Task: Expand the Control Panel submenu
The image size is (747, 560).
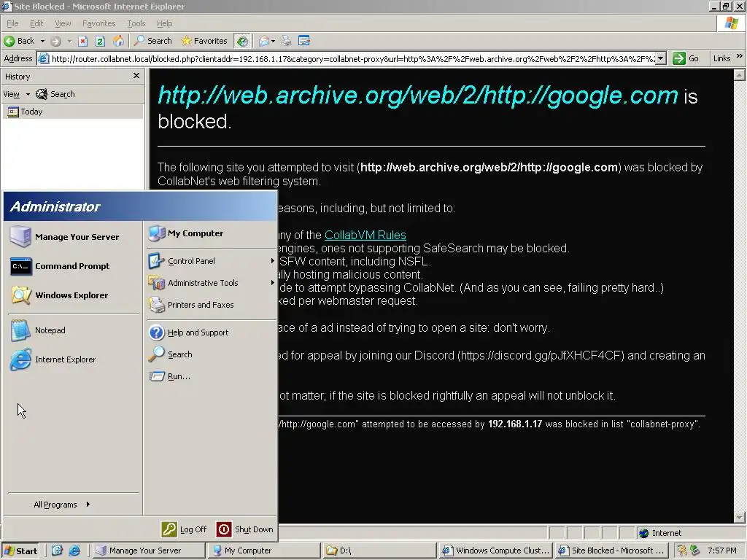Action: [212, 261]
